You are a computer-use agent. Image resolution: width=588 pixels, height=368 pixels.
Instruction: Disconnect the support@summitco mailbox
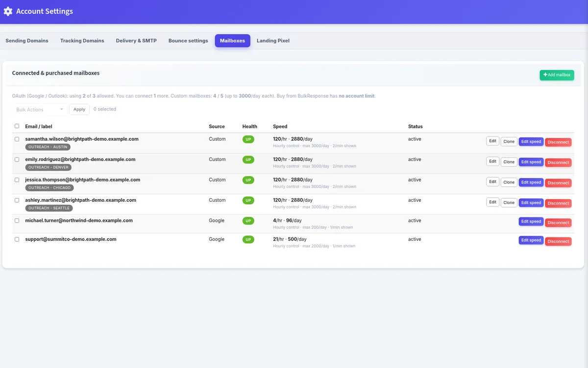[558, 241]
